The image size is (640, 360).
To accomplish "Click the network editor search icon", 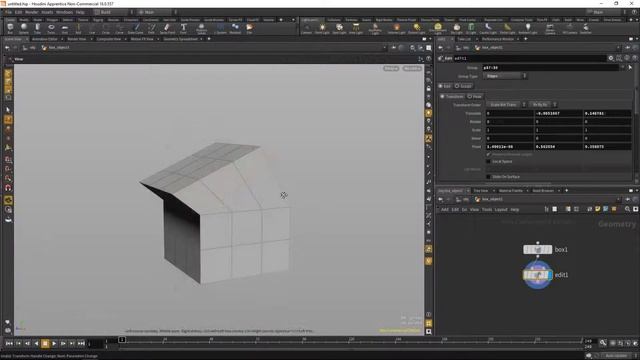I will (627, 209).
